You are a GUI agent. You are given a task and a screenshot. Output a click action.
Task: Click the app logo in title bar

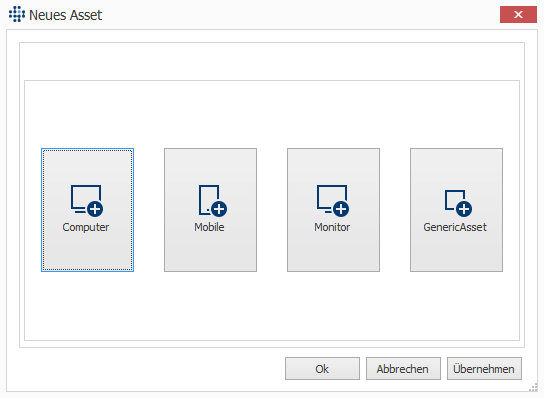(x=17, y=14)
